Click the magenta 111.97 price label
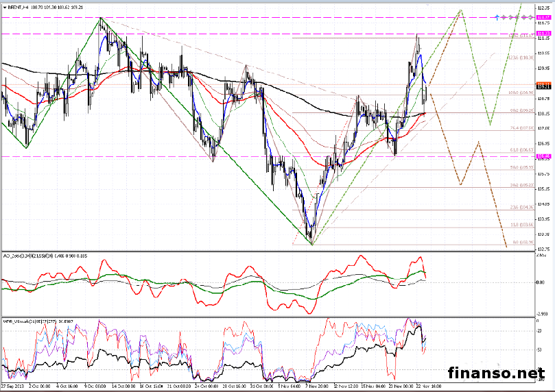555x392 pixels. tap(543, 16)
